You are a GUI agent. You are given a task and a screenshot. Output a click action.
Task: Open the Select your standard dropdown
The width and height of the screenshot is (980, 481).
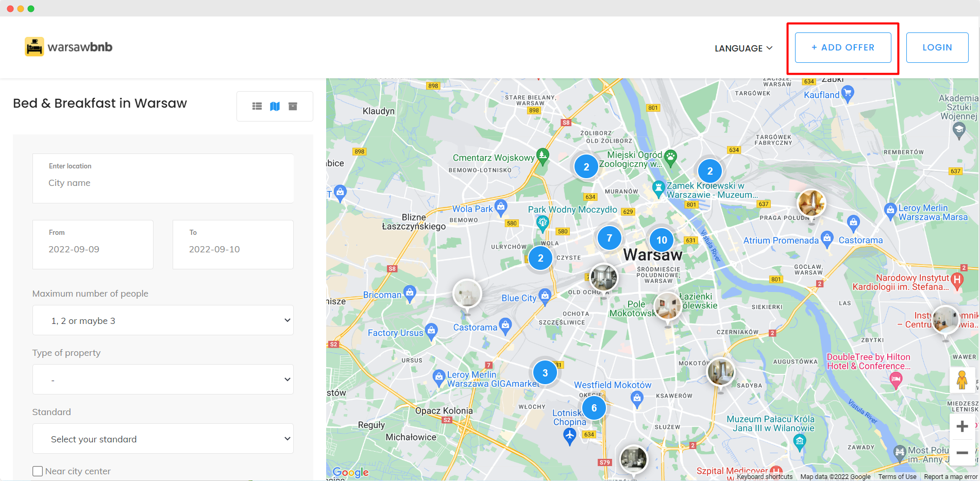point(163,439)
